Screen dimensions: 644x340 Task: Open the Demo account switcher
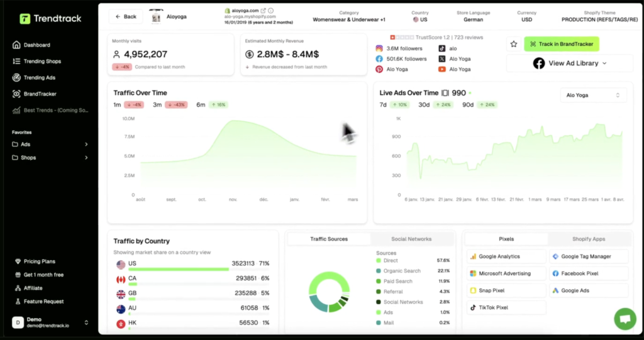coord(50,322)
